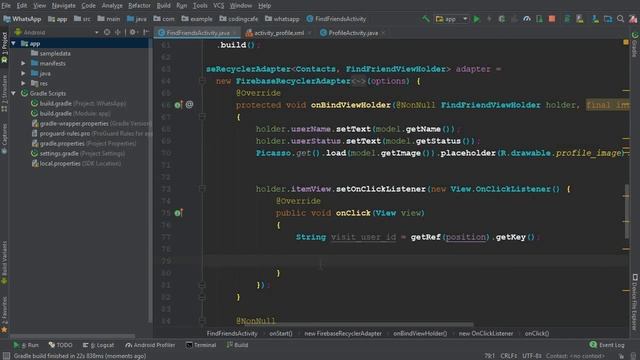The height and width of the screenshot is (360, 640).
Task: Switch to the activity_profile.xml tab
Action: [x=279, y=33]
